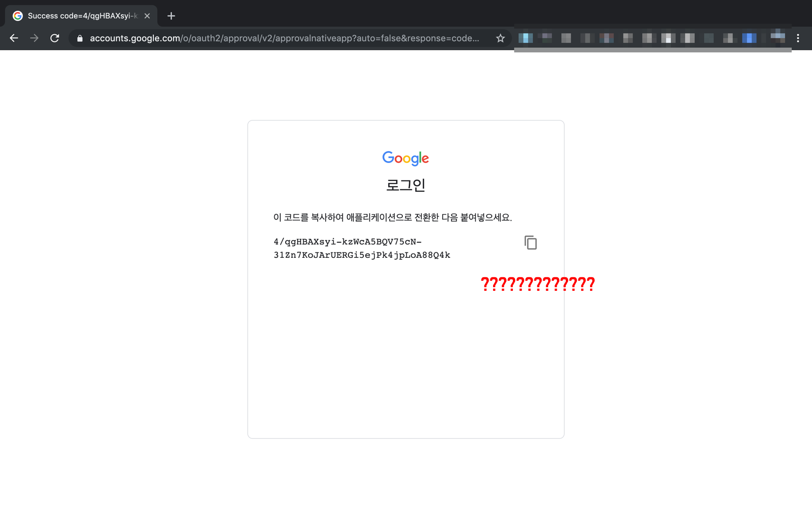Reload the page using the refresh icon

point(55,38)
